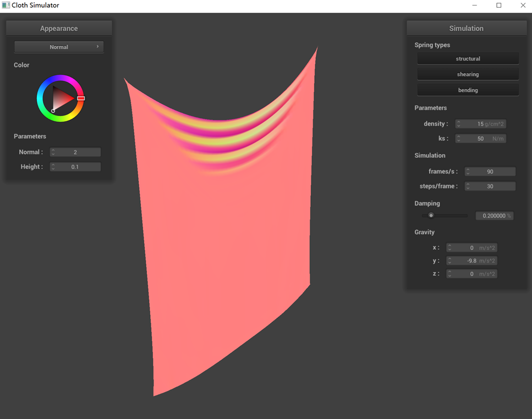The height and width of the screenshot is (419, 532).
Task: Click the Height parameter stepper arrows
Action: [x=53, y=167]
